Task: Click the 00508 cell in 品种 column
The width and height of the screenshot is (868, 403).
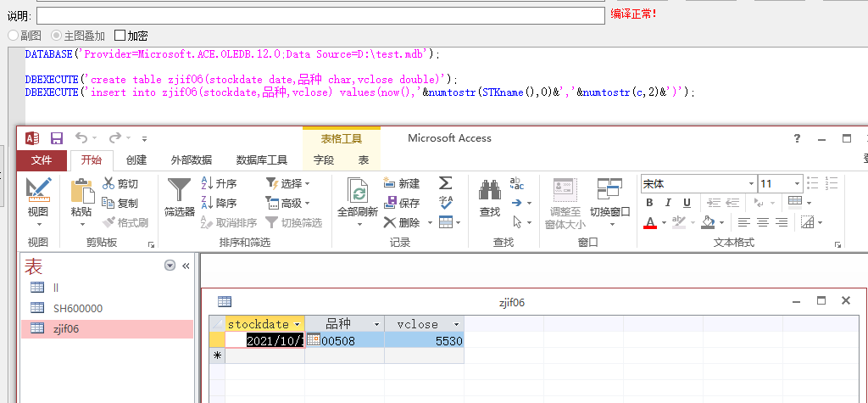Action: [344, 340]
